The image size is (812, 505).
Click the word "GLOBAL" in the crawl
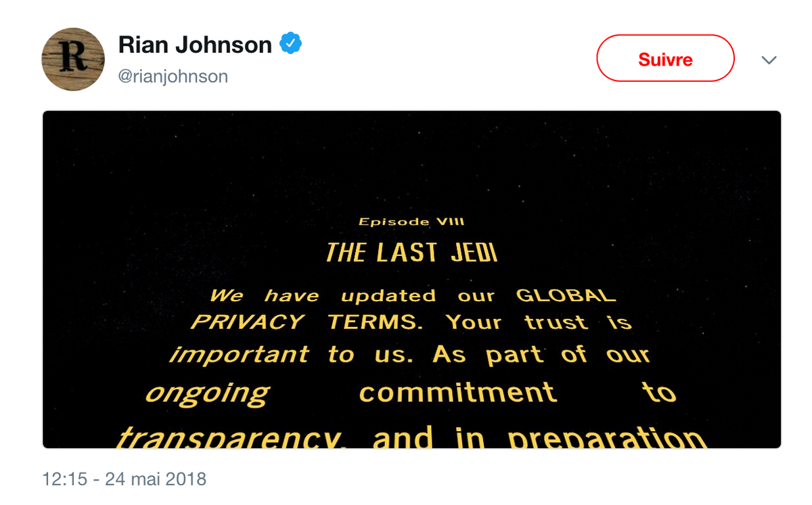coord(566,296)
